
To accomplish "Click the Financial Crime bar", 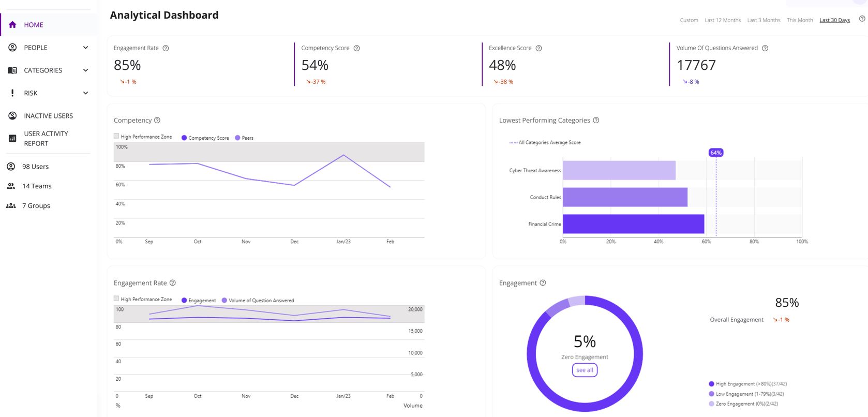I will pyautogui.click(x=633, y=224).
